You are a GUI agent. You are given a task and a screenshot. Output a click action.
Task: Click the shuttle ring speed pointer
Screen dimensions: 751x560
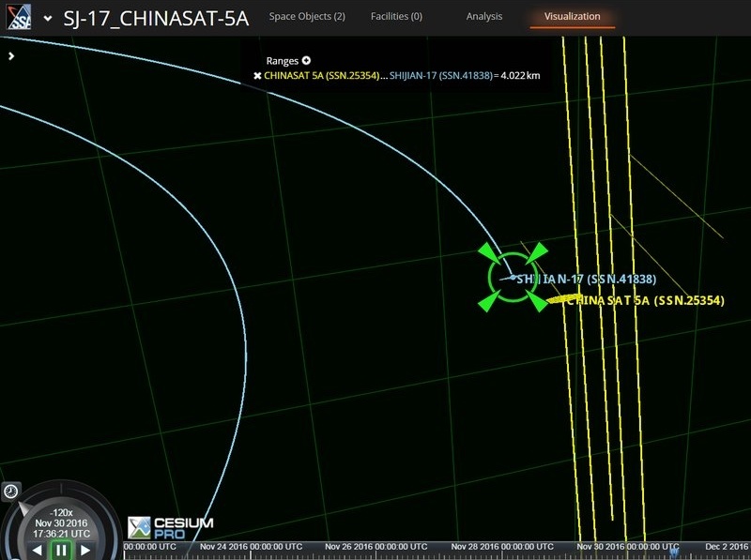24,507
